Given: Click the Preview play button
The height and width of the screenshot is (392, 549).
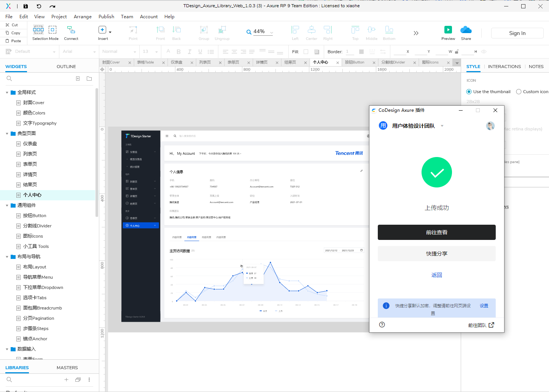Looking at the screenshot, I should click(448, 30).
